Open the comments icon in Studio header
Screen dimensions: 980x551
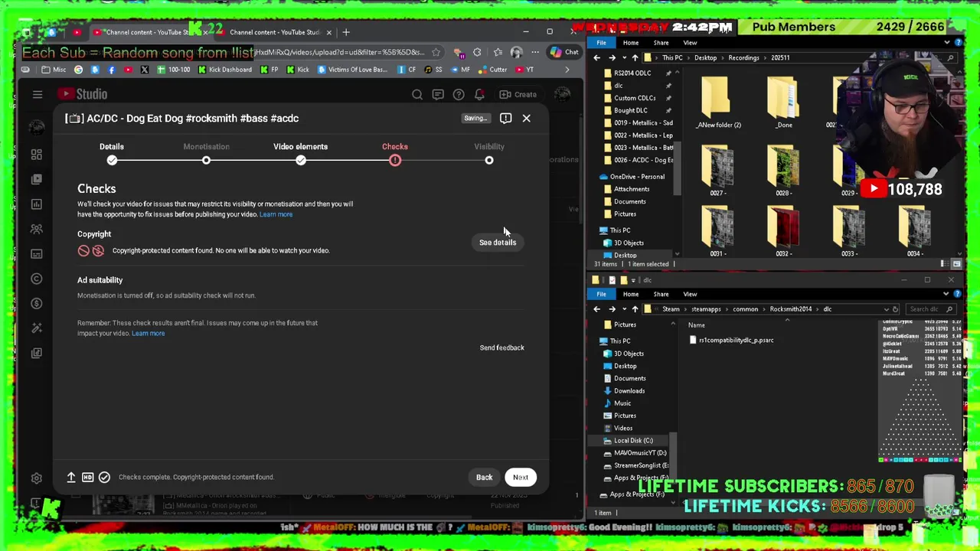[438, 94]
